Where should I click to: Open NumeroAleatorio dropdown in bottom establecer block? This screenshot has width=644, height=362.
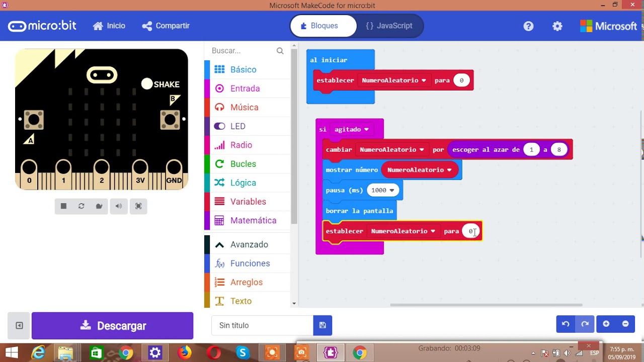pos(403,231)
